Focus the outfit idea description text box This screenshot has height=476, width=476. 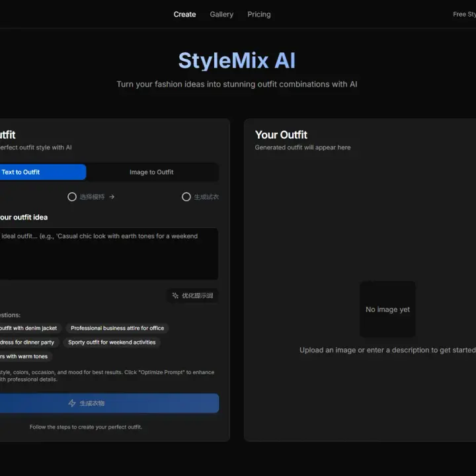click(x=108, y=254)
